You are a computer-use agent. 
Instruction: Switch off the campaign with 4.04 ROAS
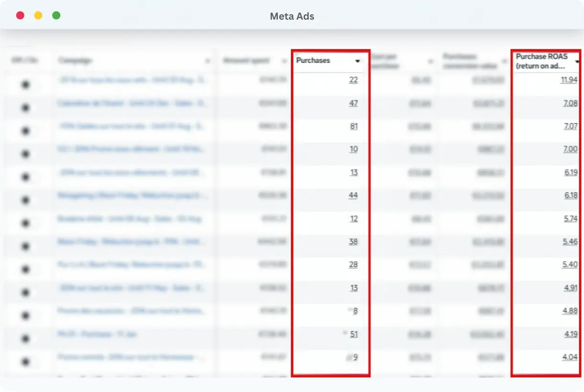(x=25, y=362)
